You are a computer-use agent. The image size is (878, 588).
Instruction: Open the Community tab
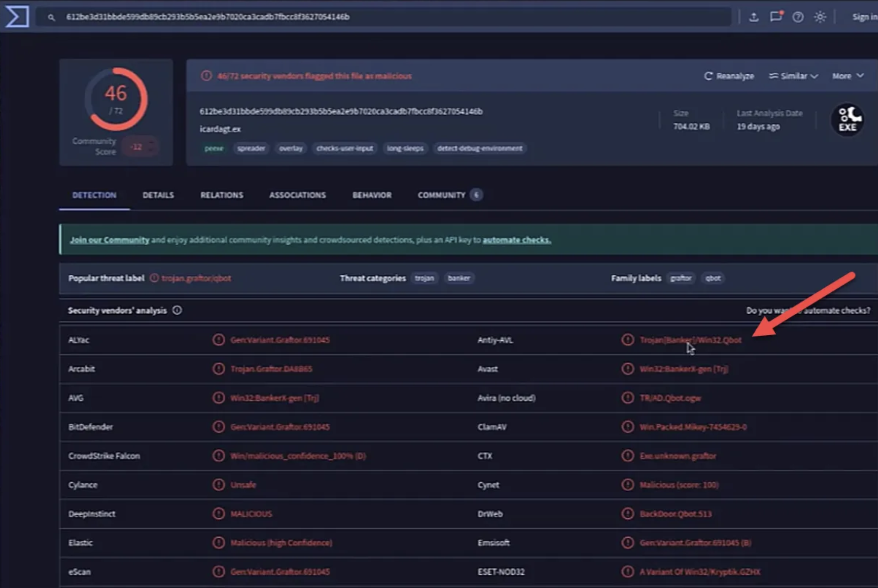(x=450, y=195)
